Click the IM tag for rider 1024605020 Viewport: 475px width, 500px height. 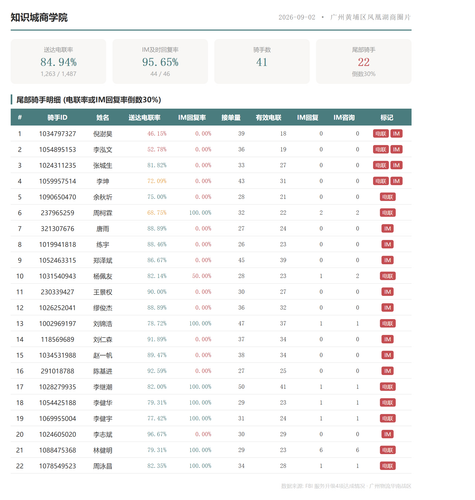point(387,434)
